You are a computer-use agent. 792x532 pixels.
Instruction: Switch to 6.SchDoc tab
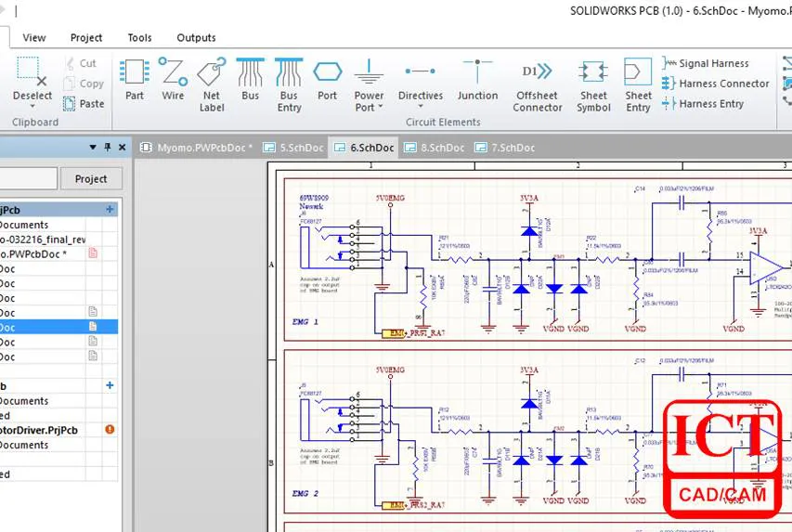(x=364, y=148)
